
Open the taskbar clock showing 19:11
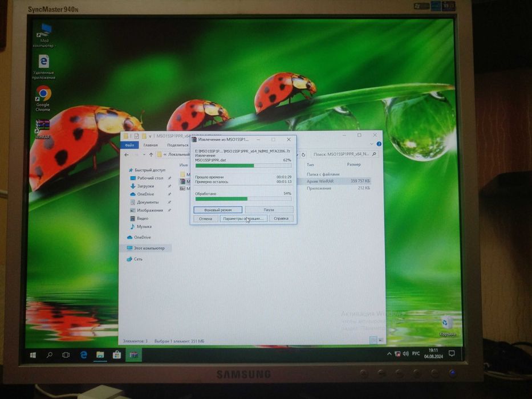433,353
